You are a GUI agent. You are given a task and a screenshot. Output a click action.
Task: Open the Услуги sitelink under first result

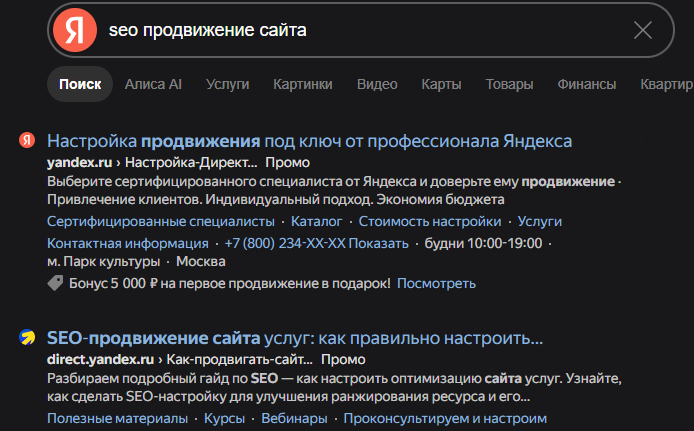point(540,221)
